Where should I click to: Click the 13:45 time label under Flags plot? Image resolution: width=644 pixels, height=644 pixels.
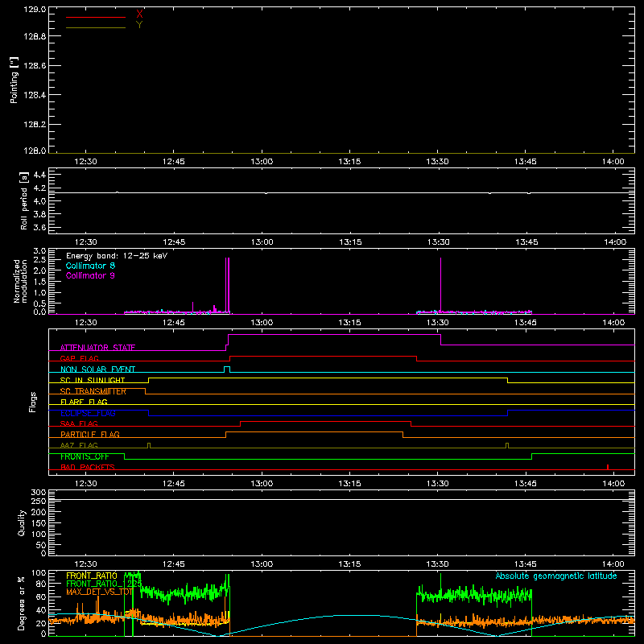[526, 484]
